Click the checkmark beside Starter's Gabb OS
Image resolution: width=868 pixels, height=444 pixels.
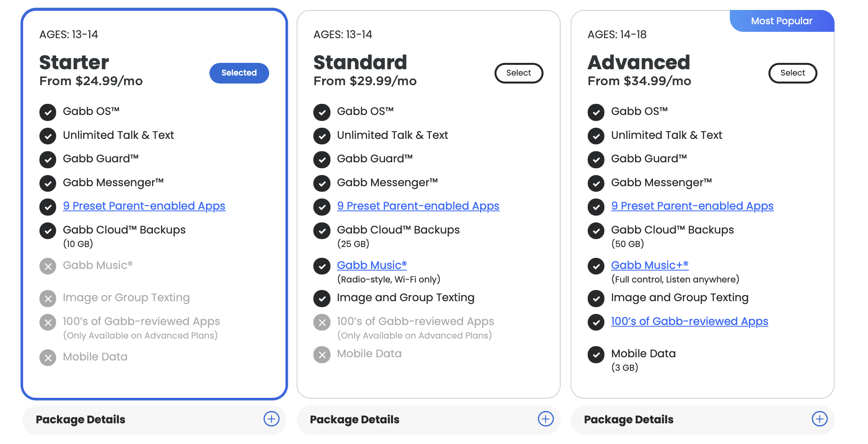point(48,112)
